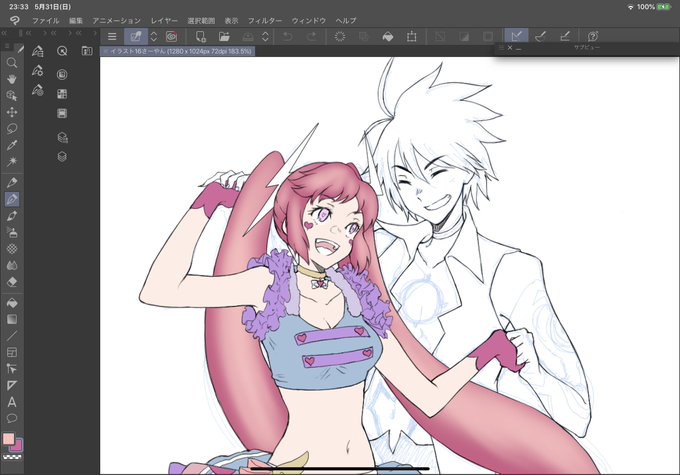
Task: Select the Move layer tool
Action: pyautogui.click(x=12, y=112)
